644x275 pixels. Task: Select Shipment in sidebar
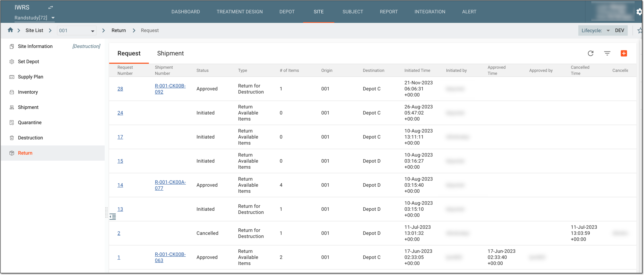coord(28,107)
